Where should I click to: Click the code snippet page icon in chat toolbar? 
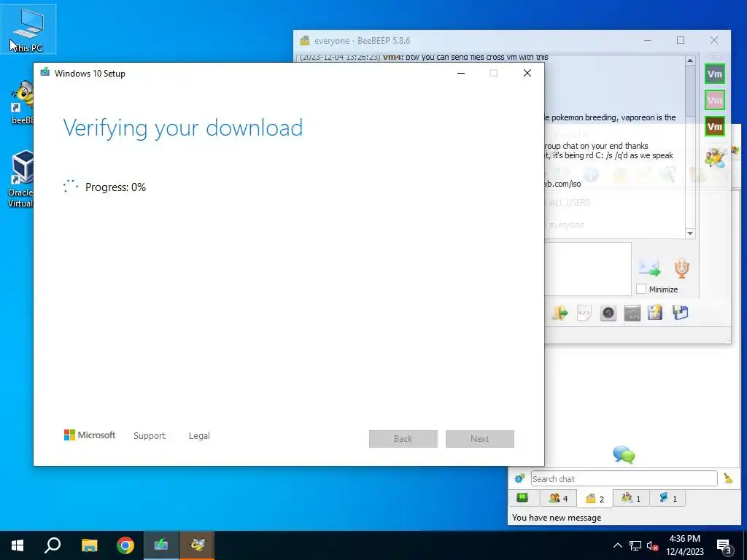coord(584,314)
